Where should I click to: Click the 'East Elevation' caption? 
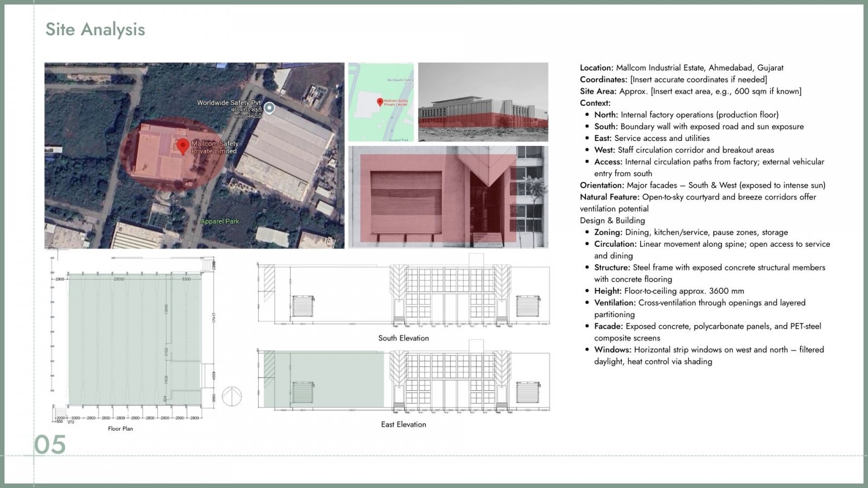tap(404, 425)
